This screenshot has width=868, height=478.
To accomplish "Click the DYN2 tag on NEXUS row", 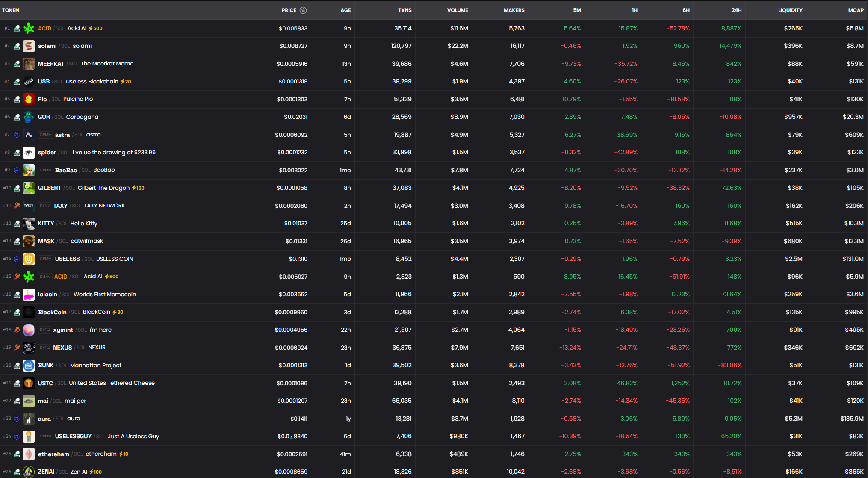I will (x=44, y=348).
